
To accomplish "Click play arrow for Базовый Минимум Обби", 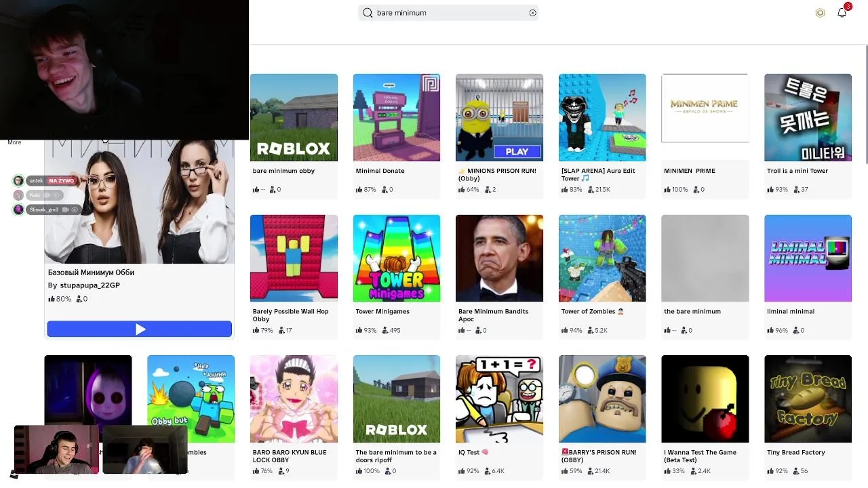I will (x=140, y=329).
